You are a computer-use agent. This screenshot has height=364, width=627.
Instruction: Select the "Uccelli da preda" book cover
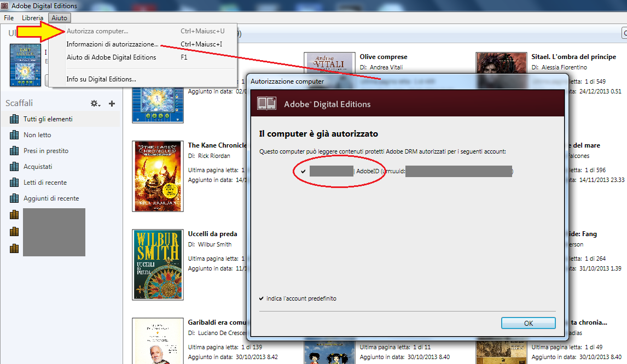click(157, 264)
